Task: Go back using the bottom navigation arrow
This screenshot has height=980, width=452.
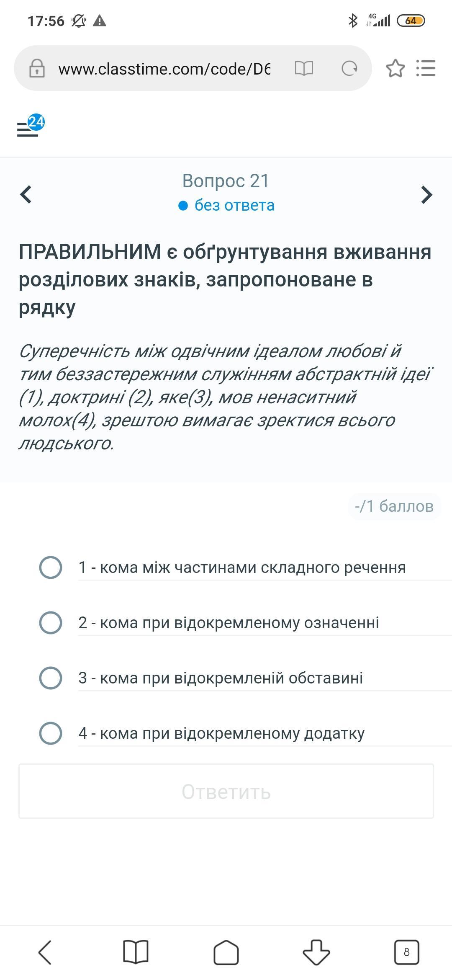Action: coord(45,952)
